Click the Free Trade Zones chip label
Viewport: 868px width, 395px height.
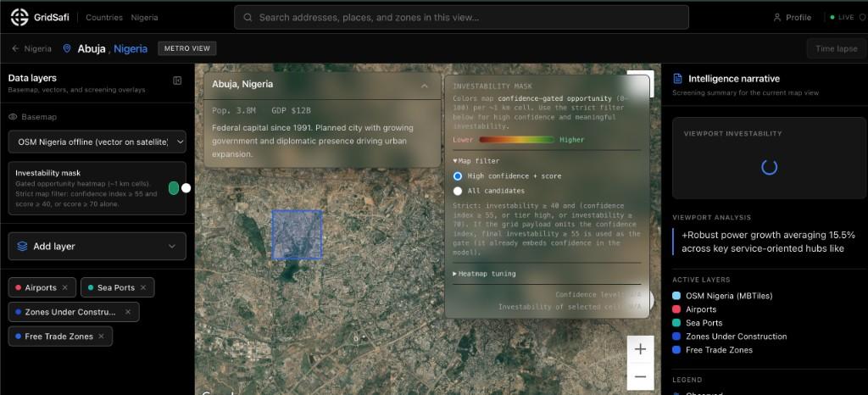point(58,337)
